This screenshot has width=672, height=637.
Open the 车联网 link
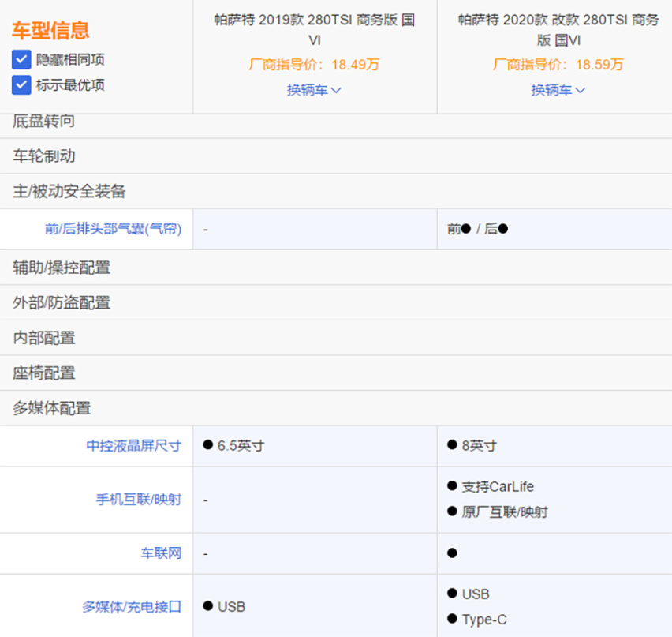(x=161, y=553)
